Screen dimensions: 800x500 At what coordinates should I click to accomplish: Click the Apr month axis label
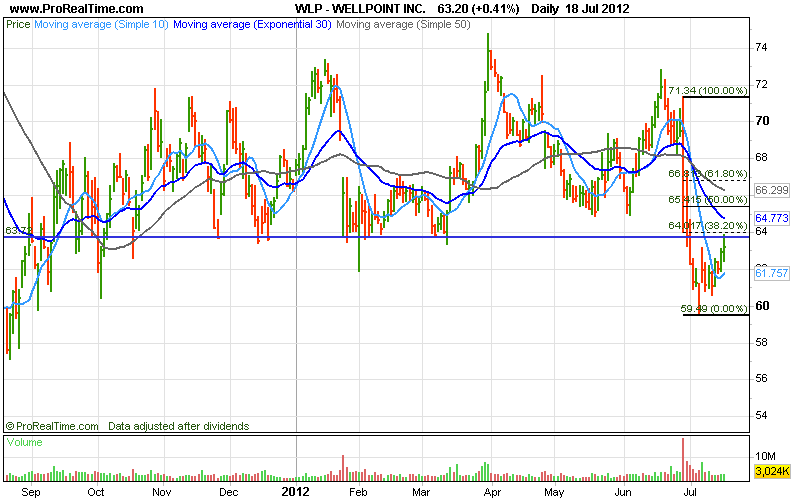[x=492, y=492]
